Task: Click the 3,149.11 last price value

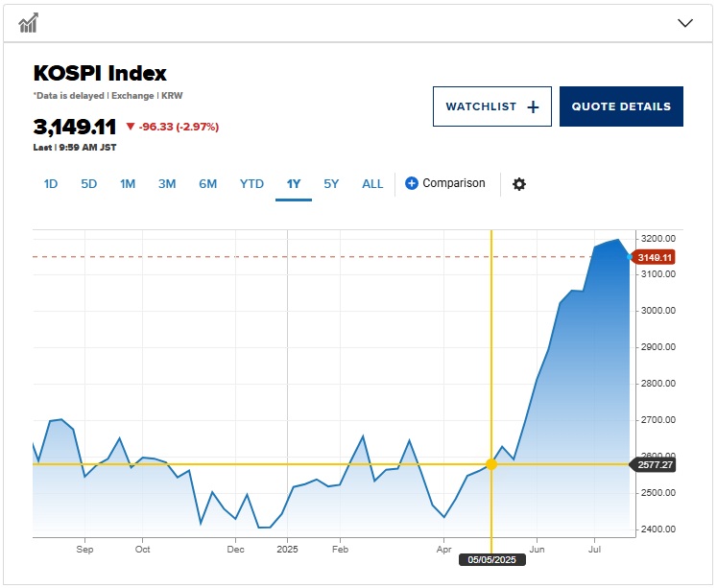Action: click(x=75, y=127)
